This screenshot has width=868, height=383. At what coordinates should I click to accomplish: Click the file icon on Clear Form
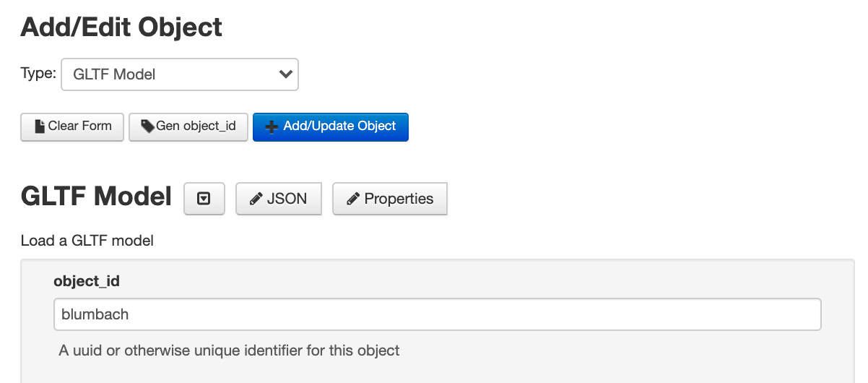pos(40,126)
